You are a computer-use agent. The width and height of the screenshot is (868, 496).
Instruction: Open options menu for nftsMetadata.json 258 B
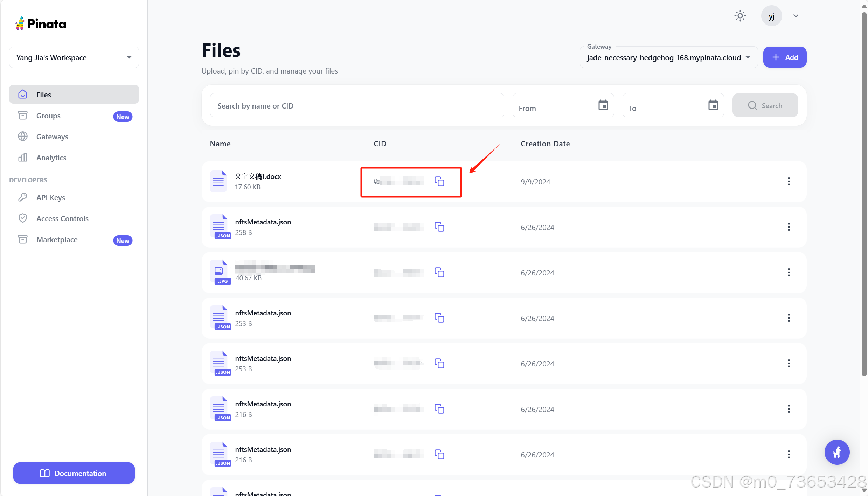tap(789, 227)
